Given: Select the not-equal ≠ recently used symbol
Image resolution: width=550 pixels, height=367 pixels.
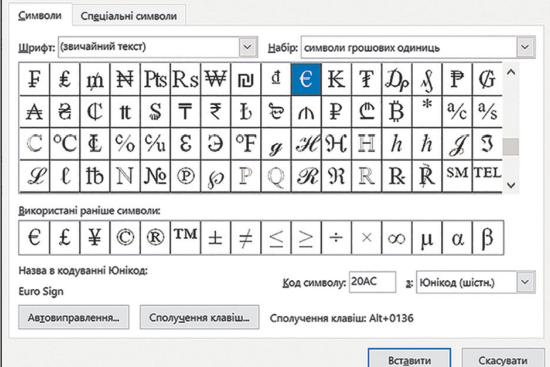Looking at the screenshot, I should pyautogui.click(x=246, y=238).
